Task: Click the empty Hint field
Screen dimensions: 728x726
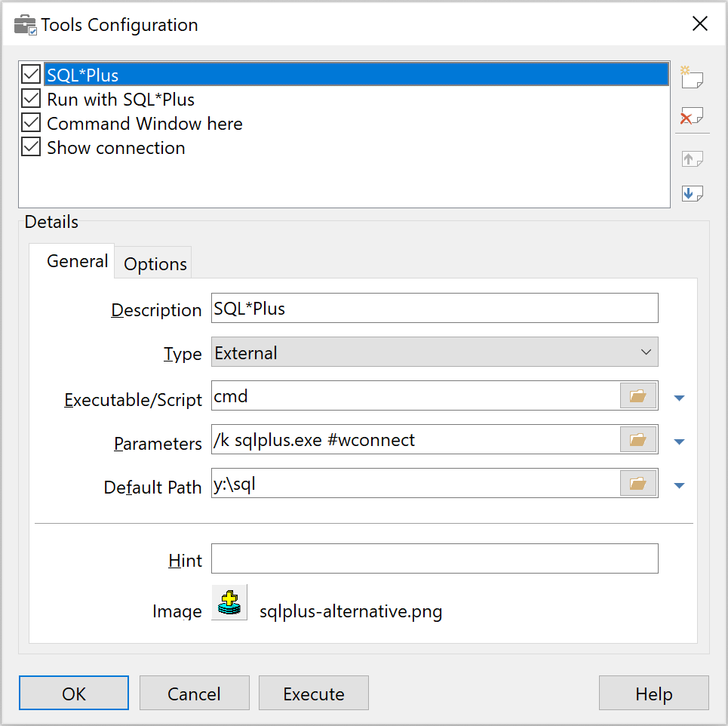Action: click(435, 558)
